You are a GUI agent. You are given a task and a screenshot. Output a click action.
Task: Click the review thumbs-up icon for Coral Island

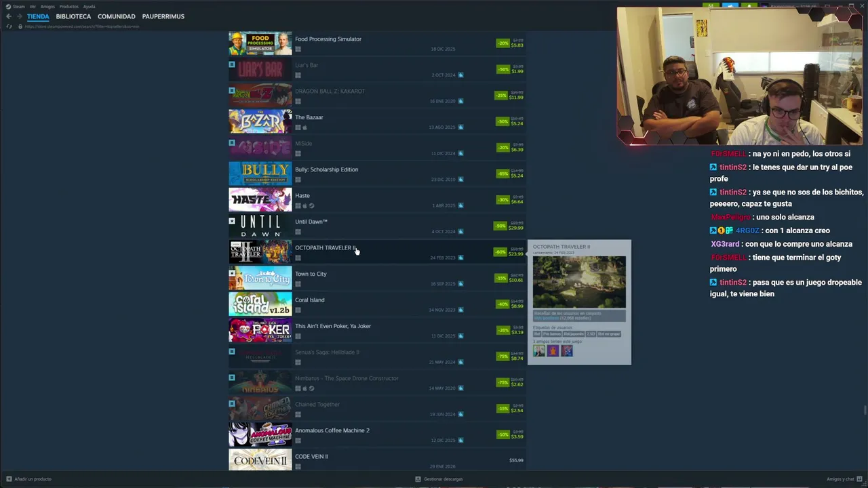coord(460,310)
